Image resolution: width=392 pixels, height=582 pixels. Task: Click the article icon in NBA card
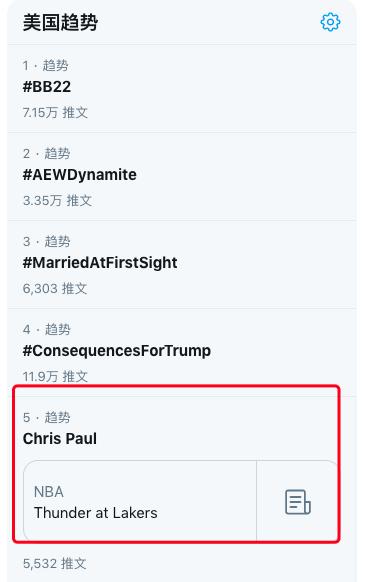click(x=297, y=502)
